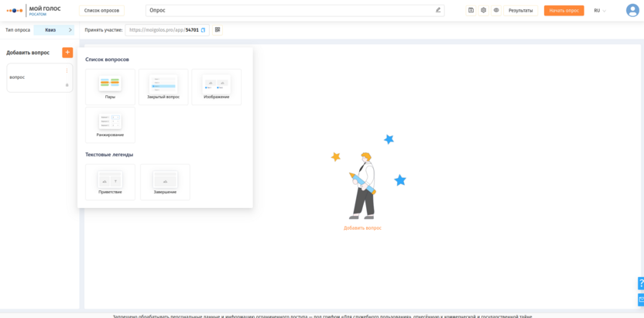Choose the Пары question type
Image resolution: width=644 pixels, height=318 pixels.
tap(110, 87)
